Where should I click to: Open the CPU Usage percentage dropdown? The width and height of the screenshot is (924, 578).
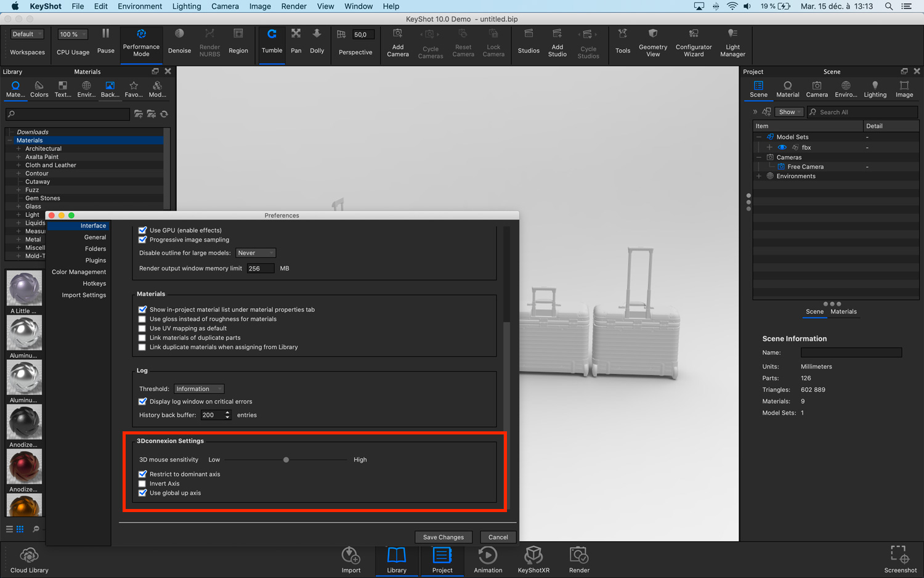click(x=73, y=35)
